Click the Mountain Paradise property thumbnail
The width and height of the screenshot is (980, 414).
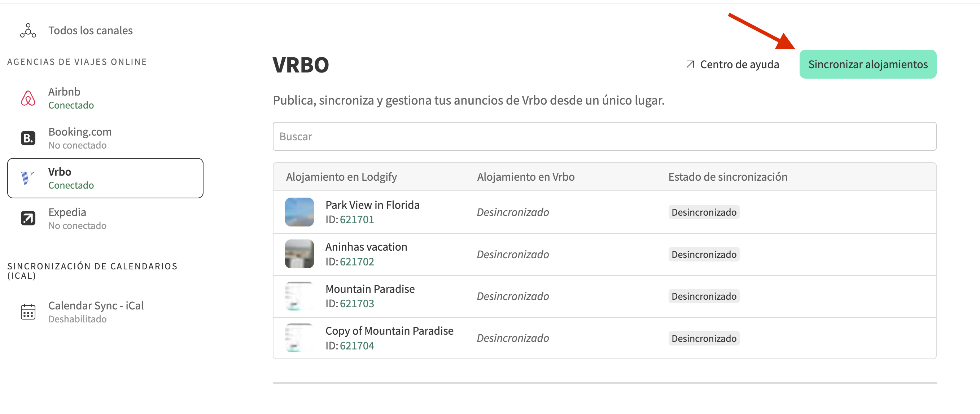point(299,296)
